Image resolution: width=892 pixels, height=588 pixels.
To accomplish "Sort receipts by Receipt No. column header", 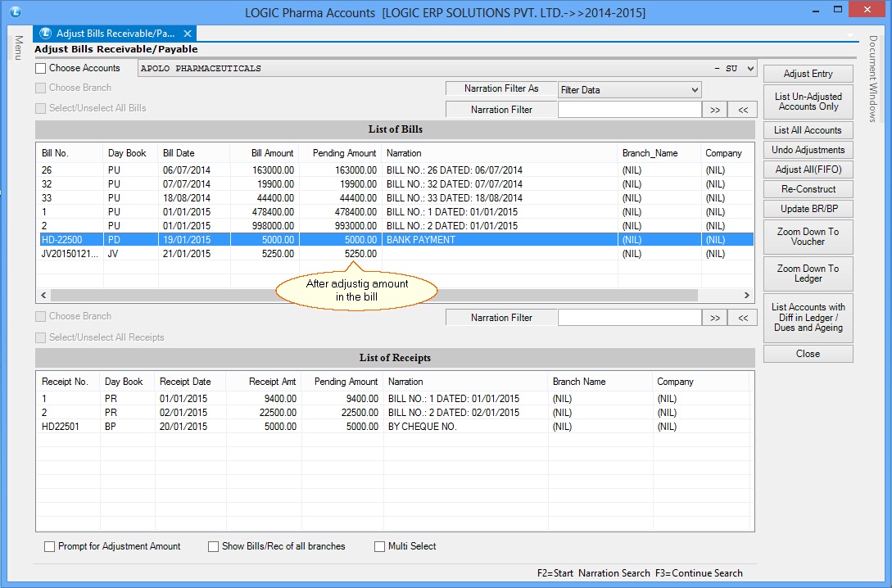I will pyautogui.click(x=68, y=382).
